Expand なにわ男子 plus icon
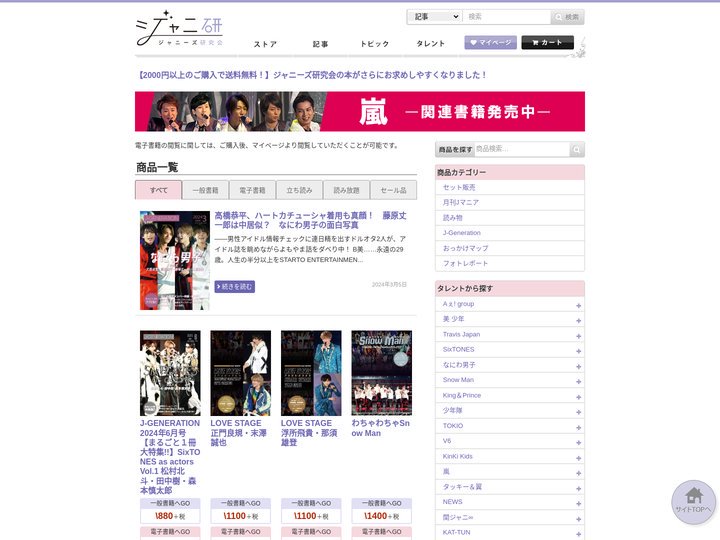 (x=579, y=366)
